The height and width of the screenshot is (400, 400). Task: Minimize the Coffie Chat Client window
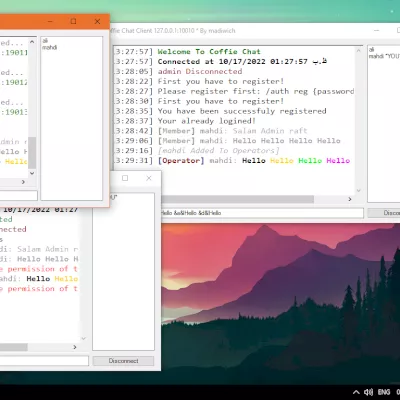(377, 31)
